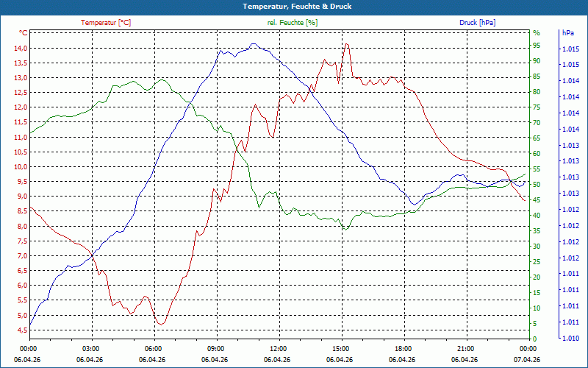Click the '12:00' time axis label
The width and height of the screenshot is (588, 368).
click(x=277, y=348)
